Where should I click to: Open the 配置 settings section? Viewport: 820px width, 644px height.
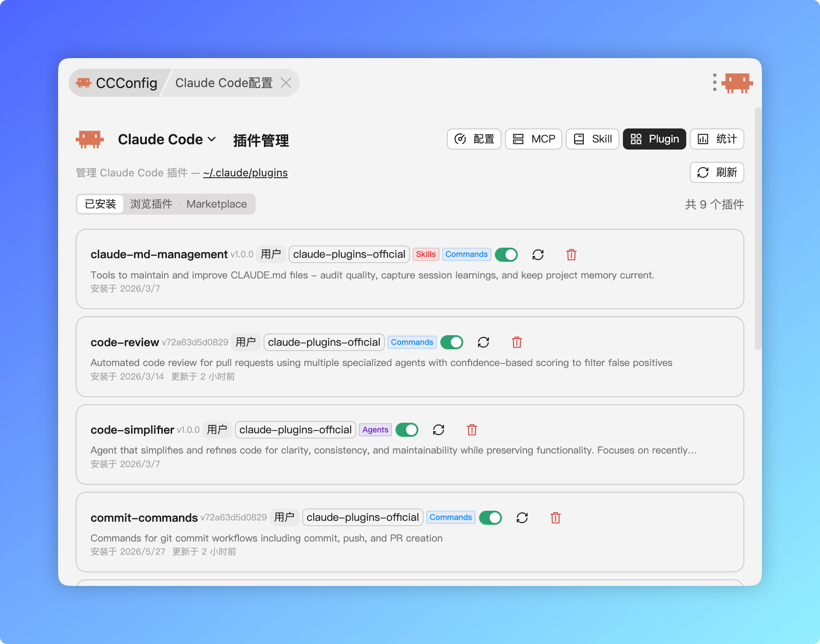tap(474, 139)
